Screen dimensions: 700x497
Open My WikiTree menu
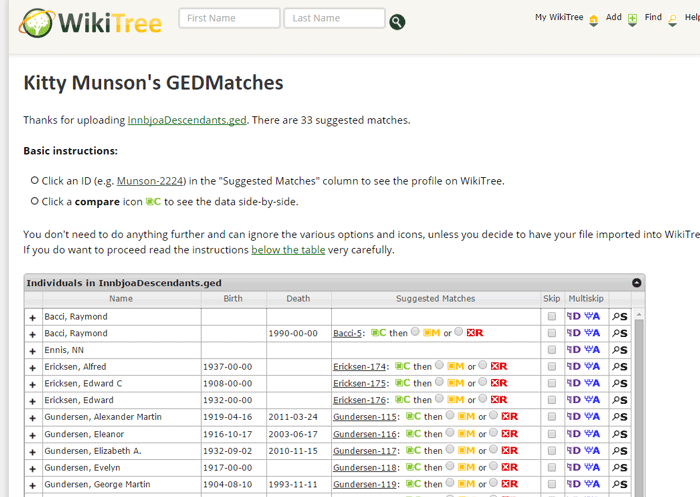pyautogui.click(x=559, y=17)
